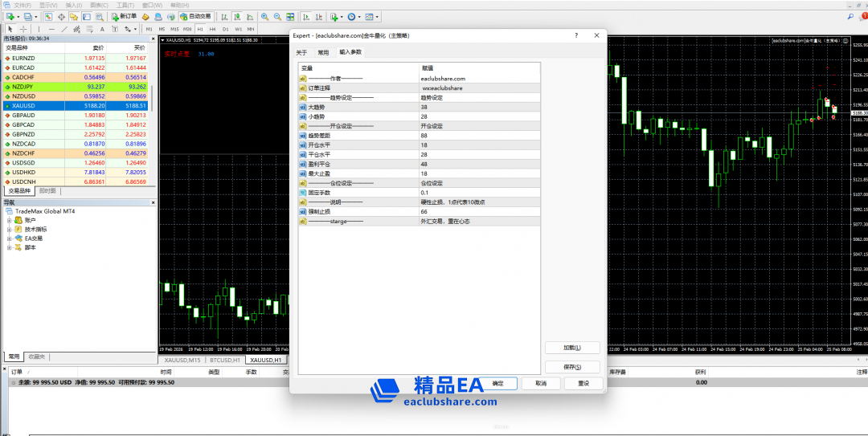Toggle the 自动交易 (AutoTrading) button
This screenshot has width=868, height=436.
coord(194,16)
